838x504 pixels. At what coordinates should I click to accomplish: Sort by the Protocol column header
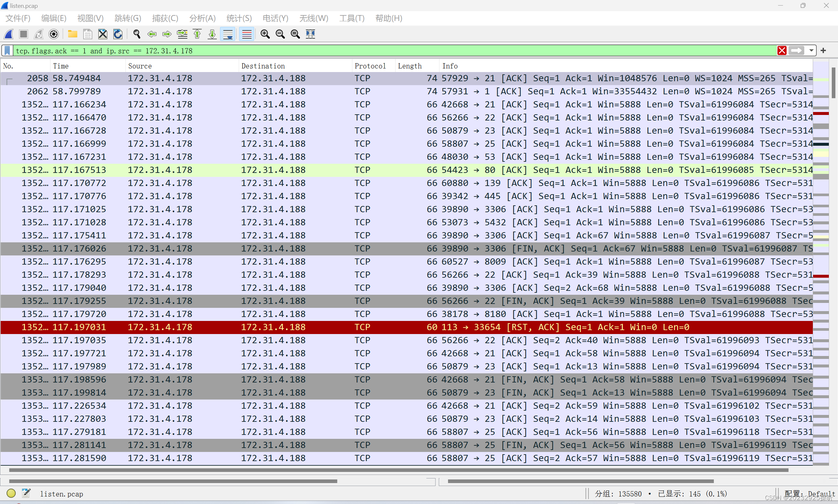pos(374,66)
